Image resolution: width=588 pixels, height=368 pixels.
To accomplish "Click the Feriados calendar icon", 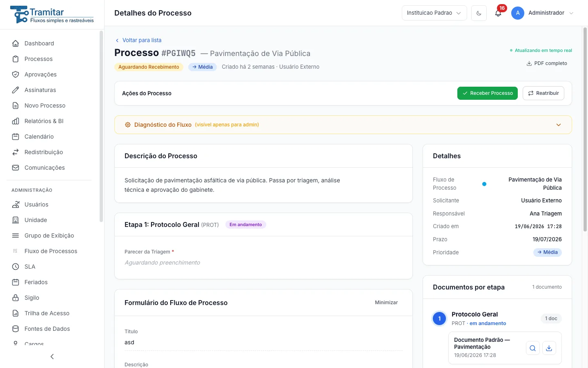I will (16, 282).
